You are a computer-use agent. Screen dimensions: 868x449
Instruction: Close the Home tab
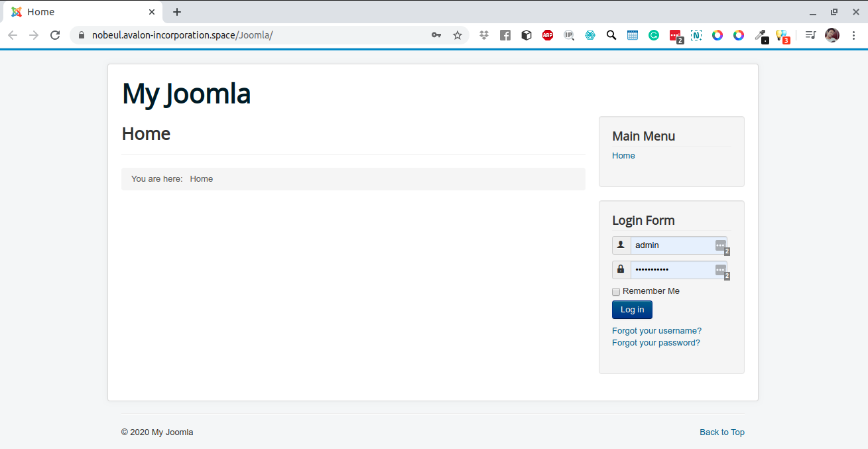click(152, 12)
